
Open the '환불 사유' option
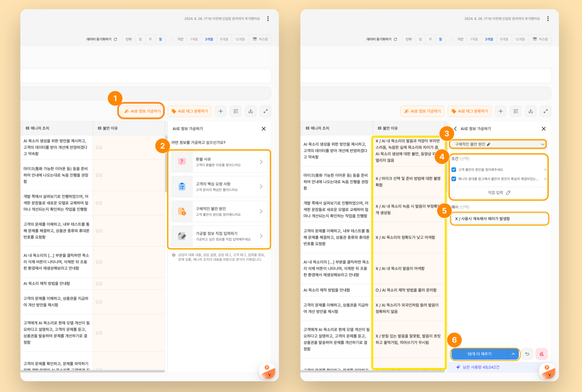pyautogui.click(x=219, y=162)
